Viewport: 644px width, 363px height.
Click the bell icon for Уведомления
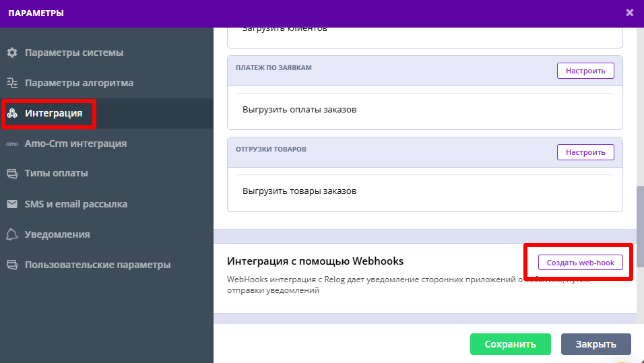coord(11,234)
